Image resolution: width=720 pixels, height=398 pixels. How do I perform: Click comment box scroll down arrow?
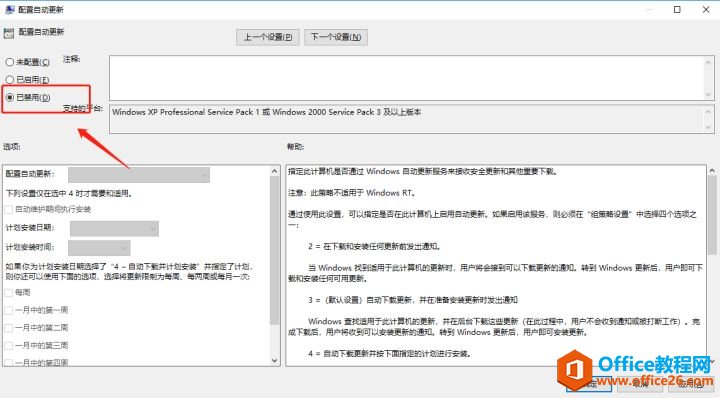tap(709, 94)
